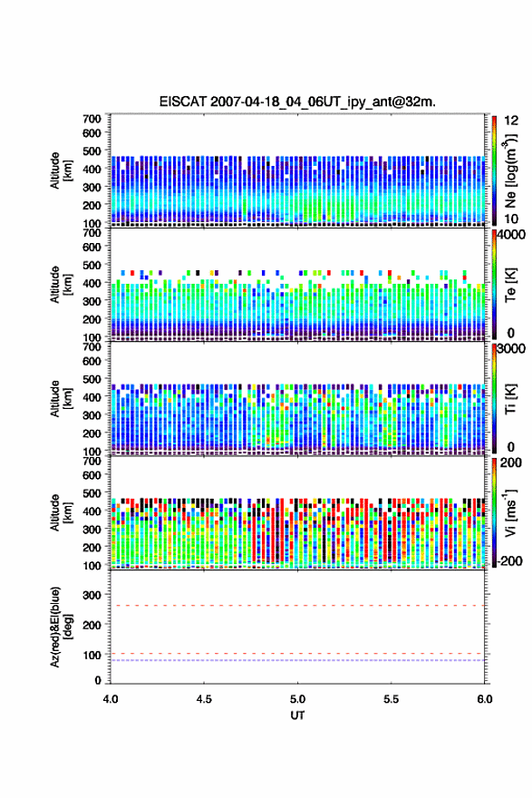Click the Az(red)&El(blue) axis label
The image size is (532, 798).
point(62,627)
